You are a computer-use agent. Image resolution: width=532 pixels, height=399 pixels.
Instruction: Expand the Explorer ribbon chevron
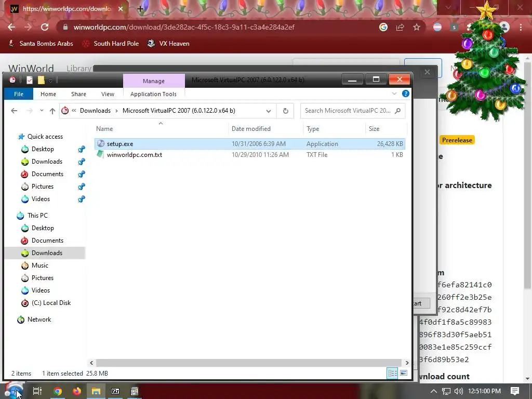coord(394,94)
